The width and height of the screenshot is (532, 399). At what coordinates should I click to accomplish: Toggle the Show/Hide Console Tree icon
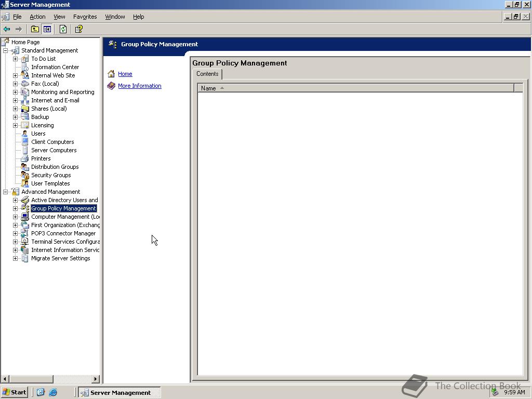47,29
